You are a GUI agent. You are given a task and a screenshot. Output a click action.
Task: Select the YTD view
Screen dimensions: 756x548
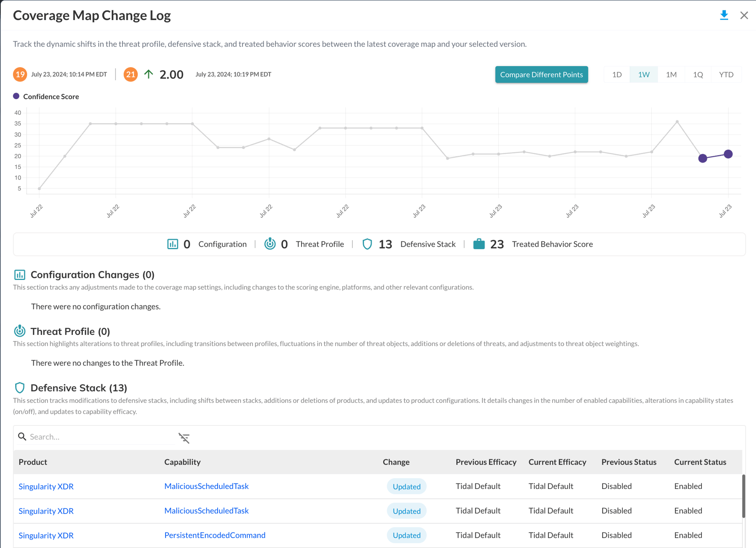(726, 74)
